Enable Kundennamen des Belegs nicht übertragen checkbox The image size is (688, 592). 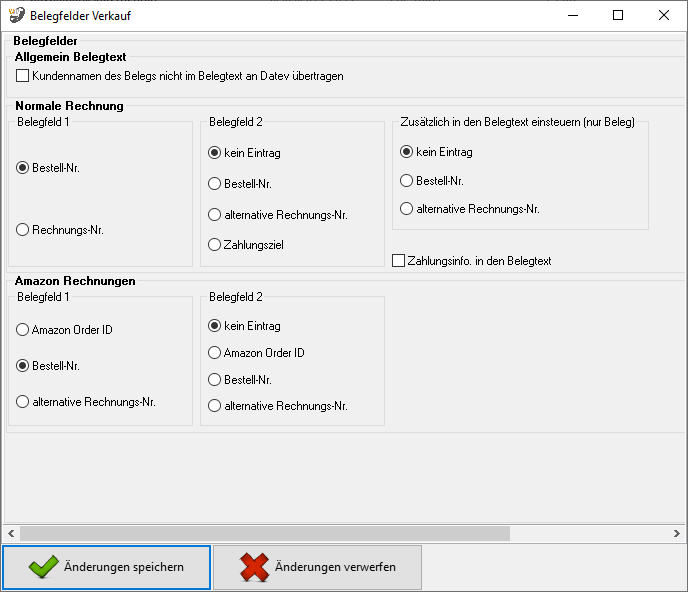coord(23,75)
